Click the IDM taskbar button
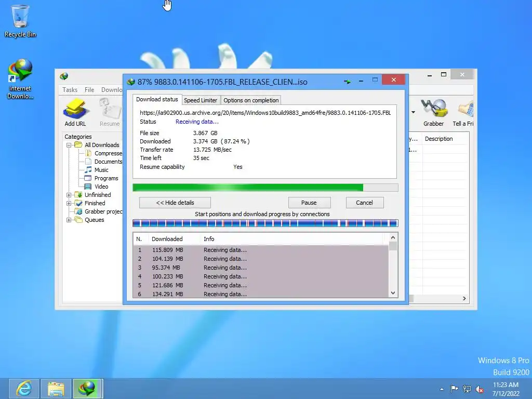Image resolution: width=532 pixels, height=399 pixels. pos(87,389)
